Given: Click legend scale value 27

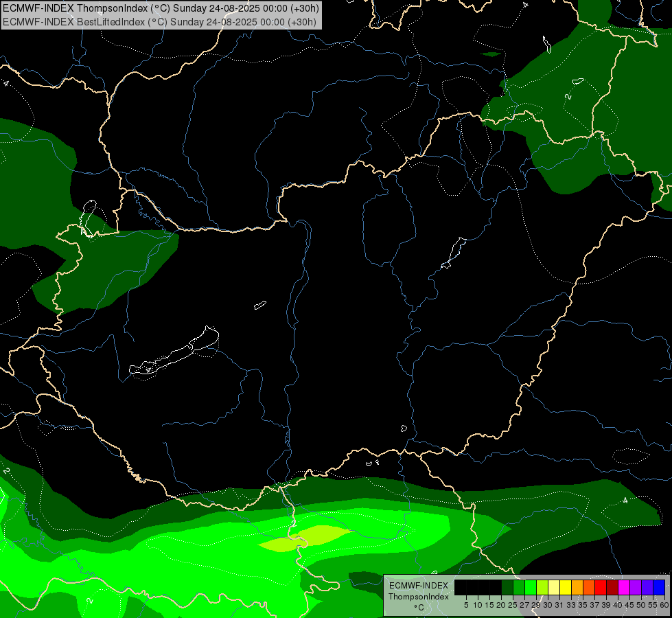Looking at the screenshot, I should click(x=525, y=605).
